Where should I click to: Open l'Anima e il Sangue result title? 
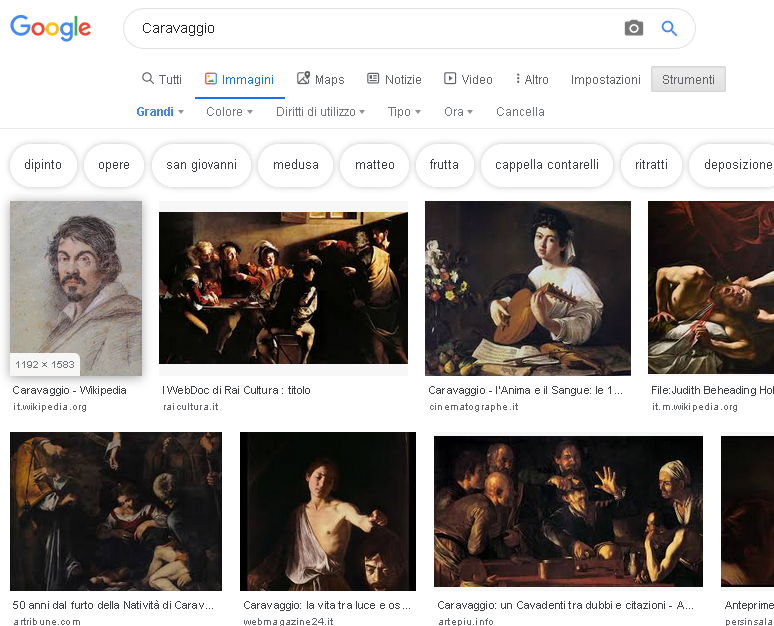click(x=526, y=390)
